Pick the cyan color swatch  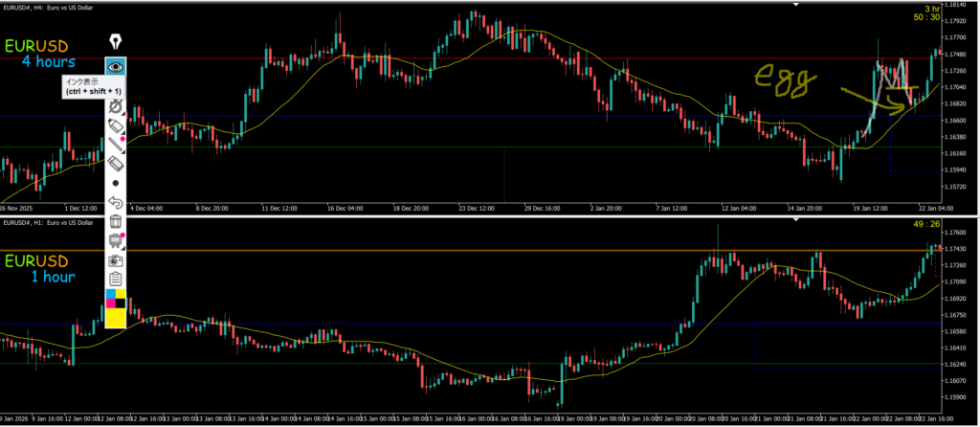[110, 293]
